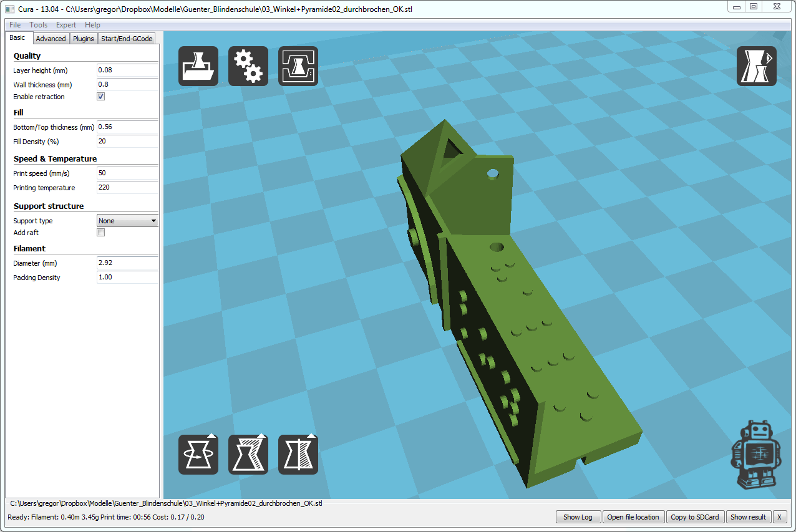Viewport: 796px width, 532px height.
Task: Click the Quality section heading
Action: (x=27, y=56)
